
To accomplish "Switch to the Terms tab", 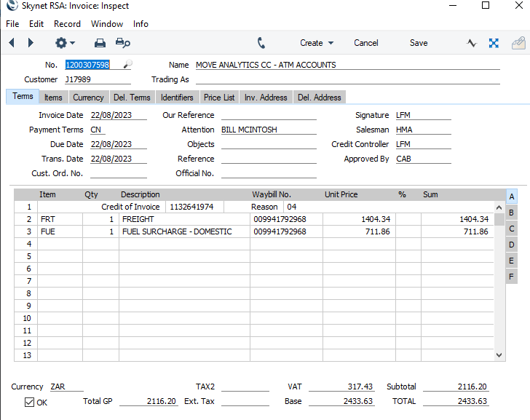I will click(23, 96).
